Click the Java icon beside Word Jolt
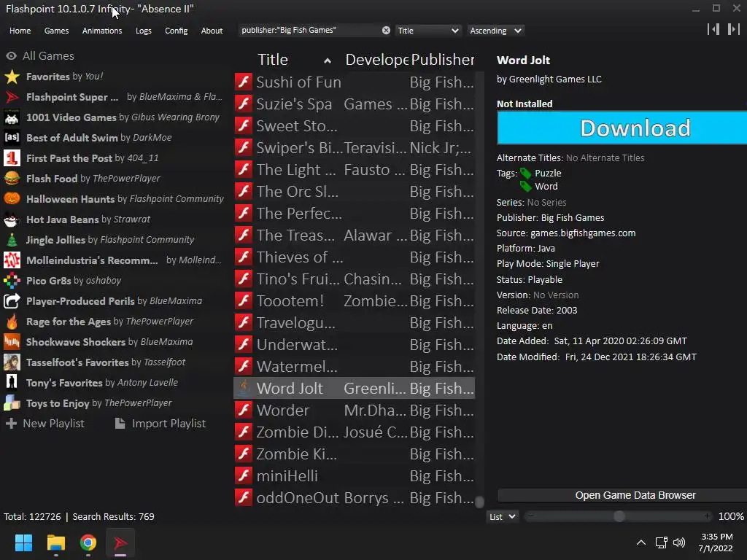 (x=244, y=388)
